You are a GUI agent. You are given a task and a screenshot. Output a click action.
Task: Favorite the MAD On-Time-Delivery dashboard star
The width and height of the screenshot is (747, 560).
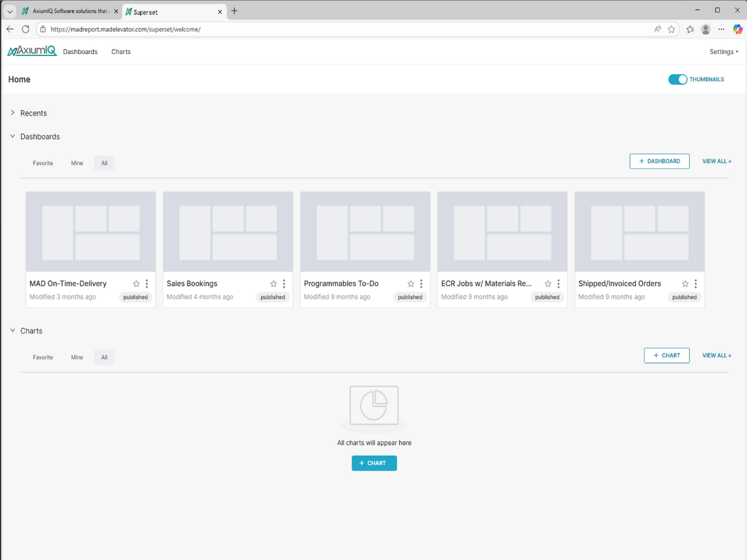click(136, 284)
